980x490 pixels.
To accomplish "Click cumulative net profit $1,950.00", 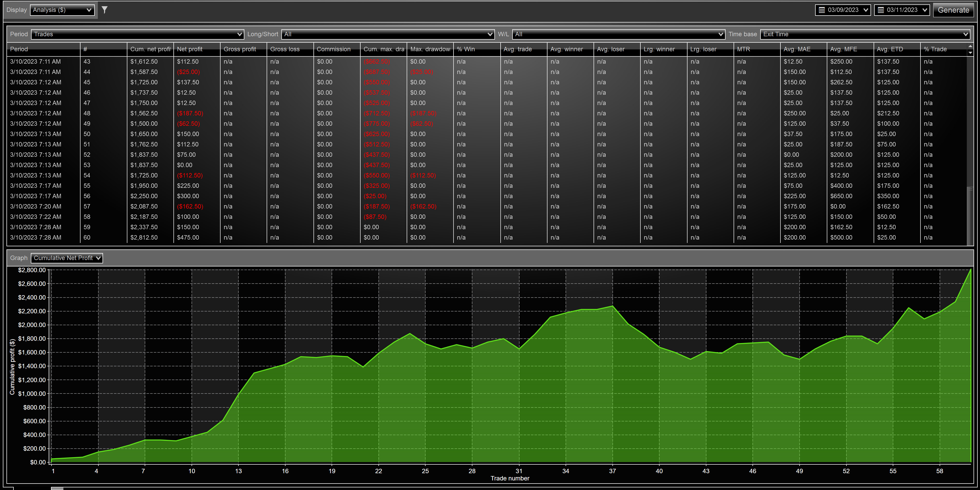I will point(150,186).
